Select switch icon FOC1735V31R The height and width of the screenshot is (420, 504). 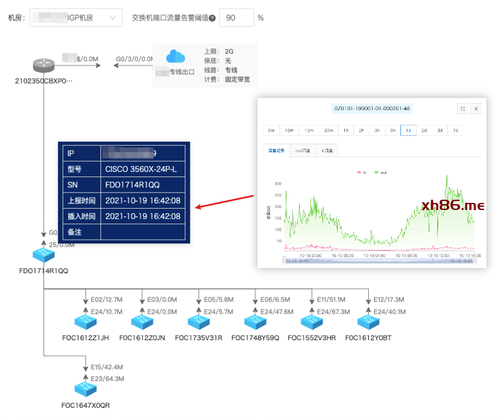point(198,322)
